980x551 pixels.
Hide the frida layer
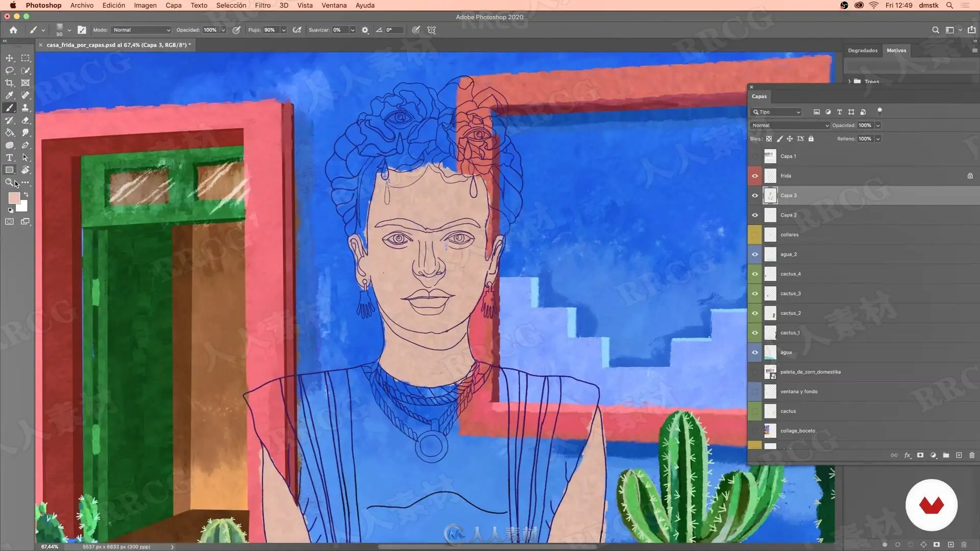(755, 176)
